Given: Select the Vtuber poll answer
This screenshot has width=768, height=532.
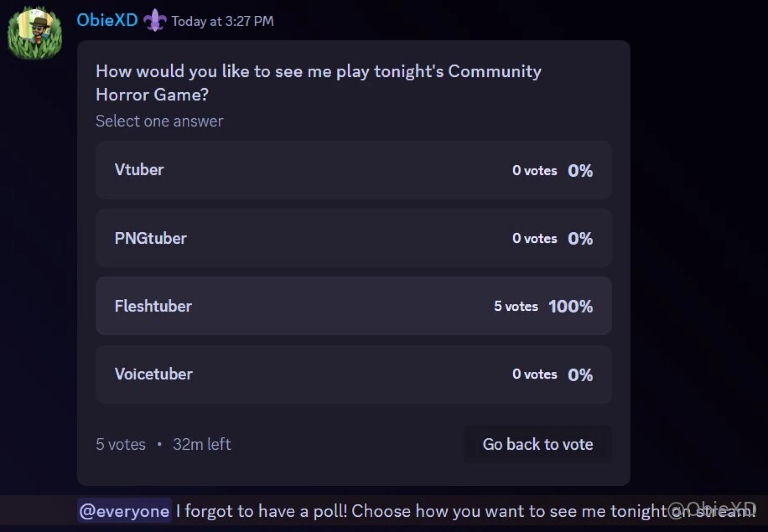Looking at the screenshot, I should click(x=353, y=170).
